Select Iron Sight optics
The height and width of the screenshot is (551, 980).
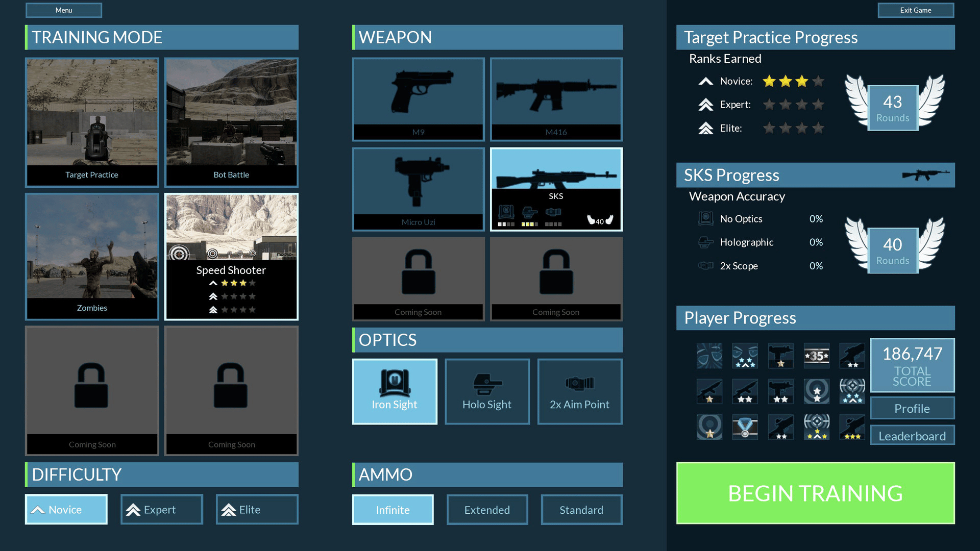click(395, 391)
